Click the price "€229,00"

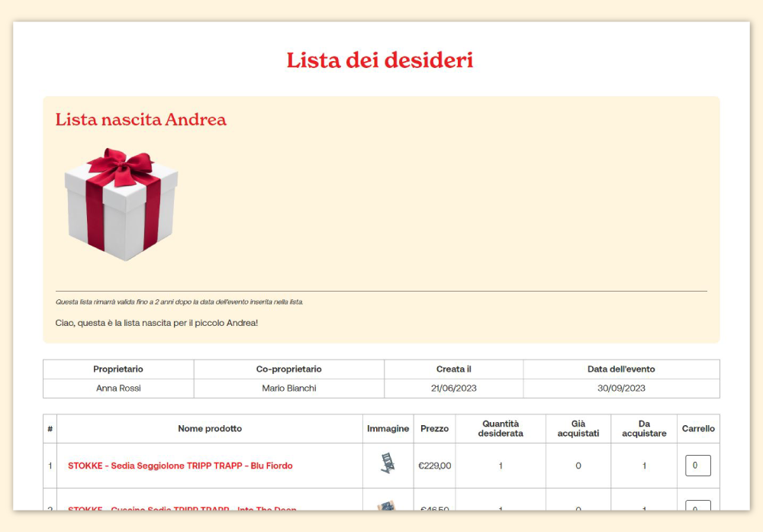pos(435,466)
